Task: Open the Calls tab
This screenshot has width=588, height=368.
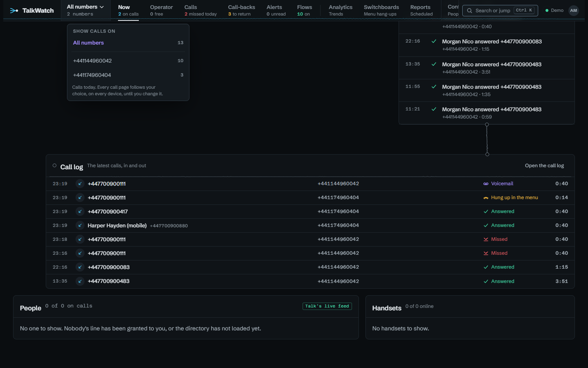Action: 200,10
